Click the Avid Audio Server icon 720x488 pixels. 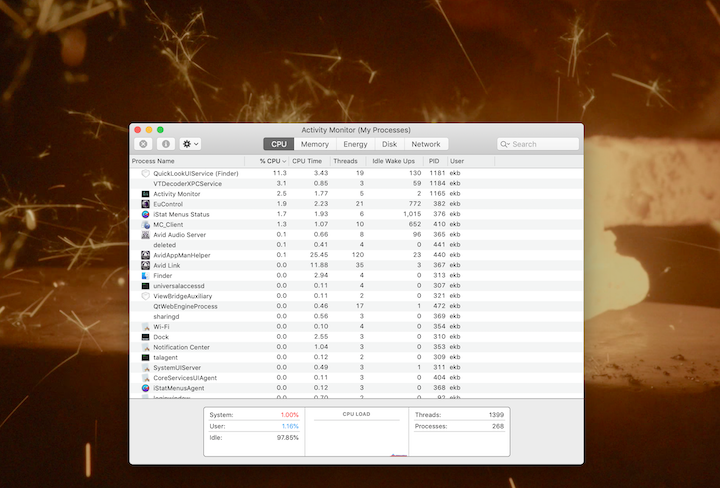(x=146, y=235)
